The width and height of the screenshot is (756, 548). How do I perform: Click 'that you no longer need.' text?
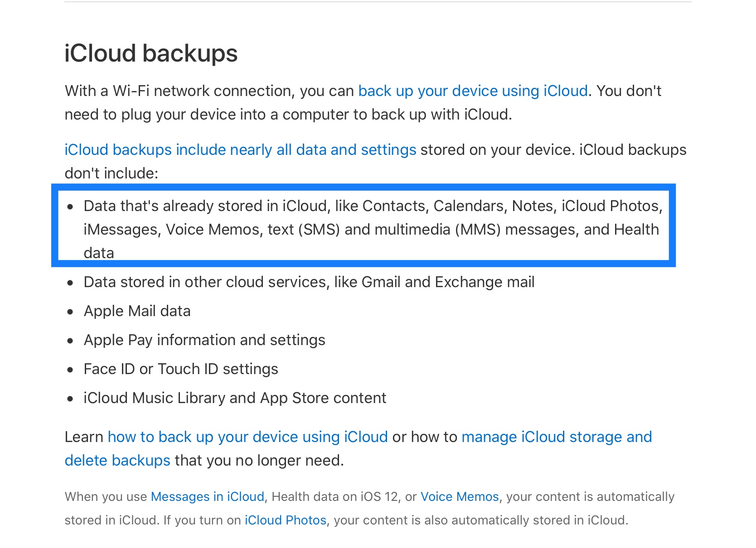(x=259, y=461)
